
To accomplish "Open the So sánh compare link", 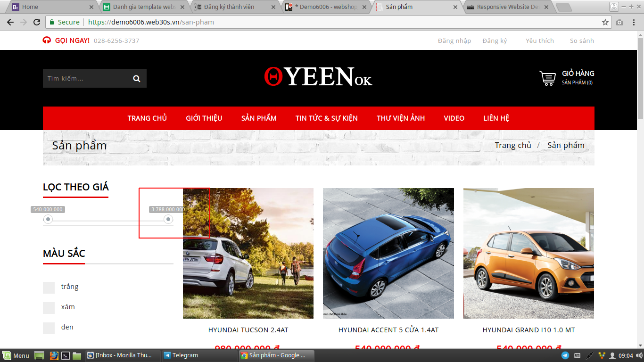I will (x=582, y=41).
